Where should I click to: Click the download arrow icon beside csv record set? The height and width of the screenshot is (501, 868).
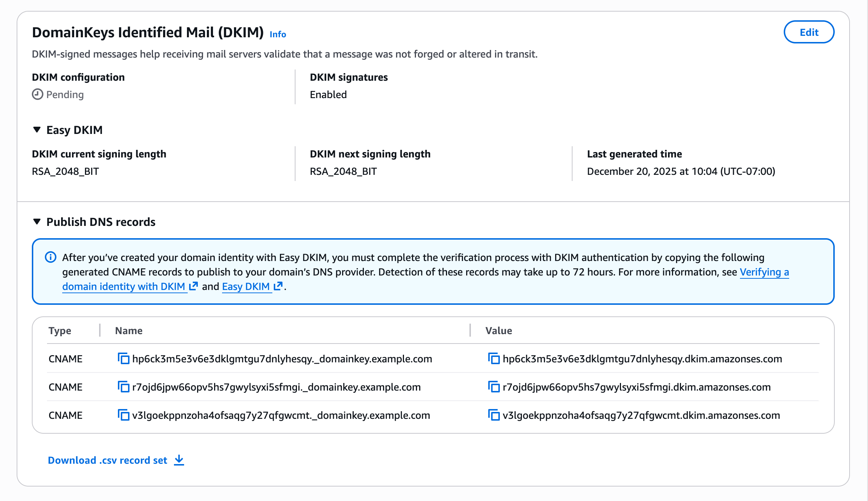coord(179,460)
